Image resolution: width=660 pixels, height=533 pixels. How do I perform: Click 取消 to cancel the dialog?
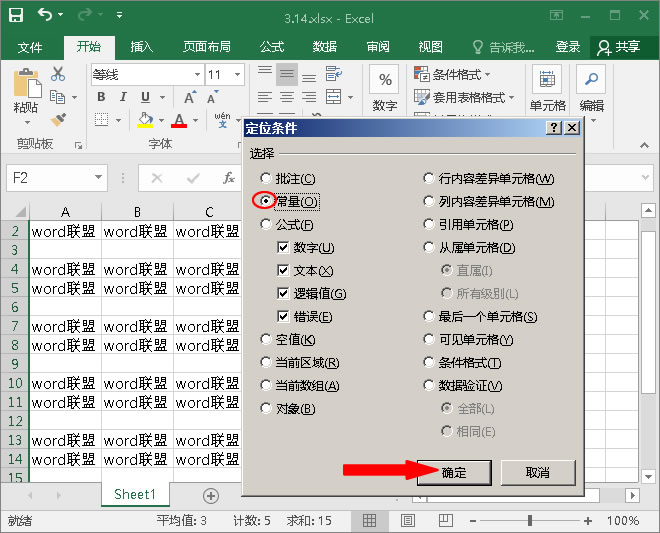pos(538,472)
